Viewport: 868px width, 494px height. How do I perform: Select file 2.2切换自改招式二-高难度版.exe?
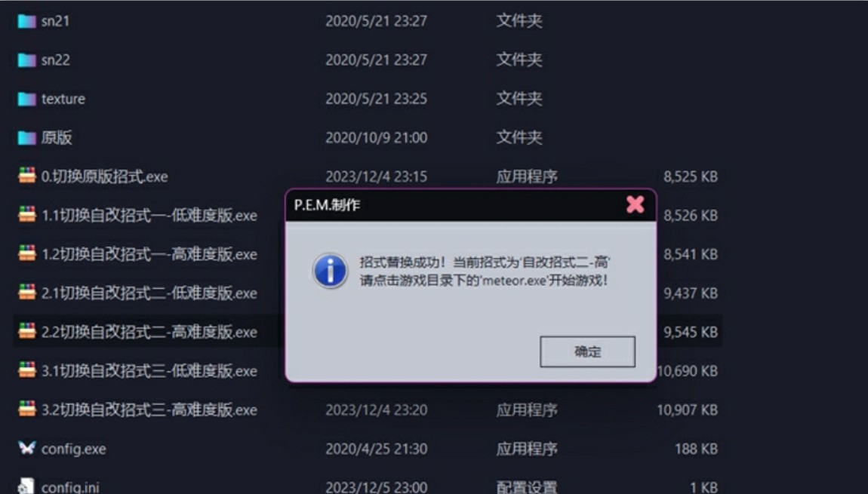point(149,332)
